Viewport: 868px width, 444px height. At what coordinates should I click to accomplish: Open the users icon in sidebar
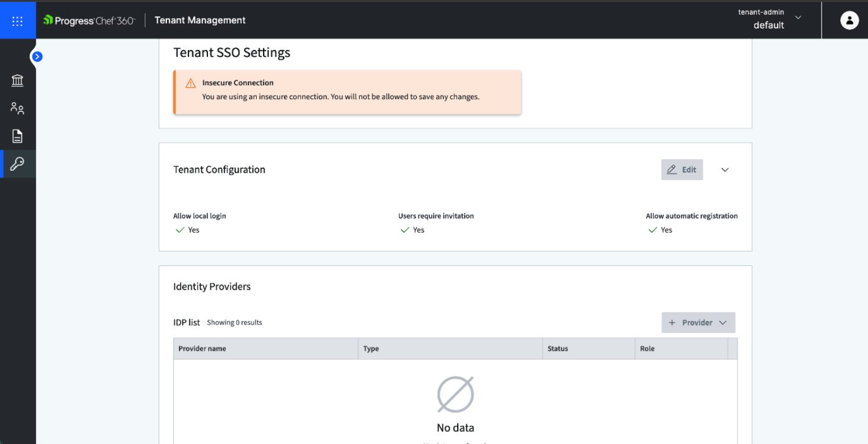point(17,108)
